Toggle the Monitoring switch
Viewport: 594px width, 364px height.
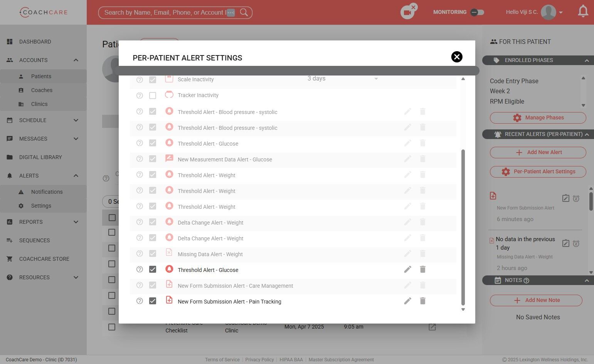(x=477, y=12)
